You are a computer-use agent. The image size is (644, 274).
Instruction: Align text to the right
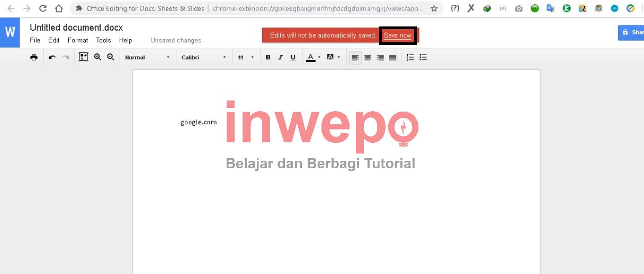[380, 57]
